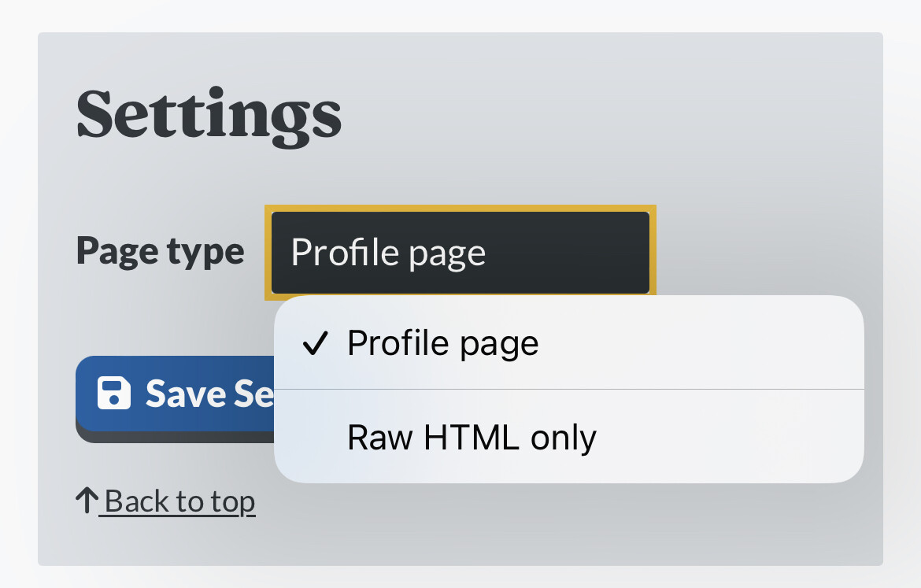The height and width of the screenshot is (588, 921).
Task: Collapse the Page type dropdown field
Action: pyautogui.click(x=460, y=253)
